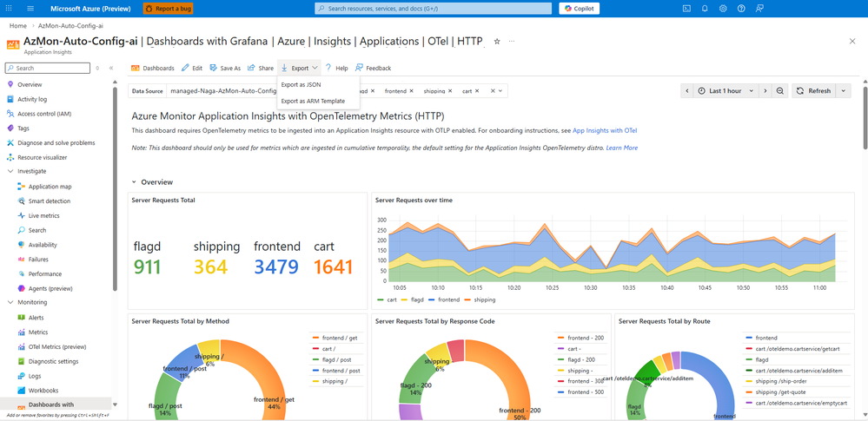Go to Home breadcrumb
This screenshot has width=868, height=421.
(17, 25)
